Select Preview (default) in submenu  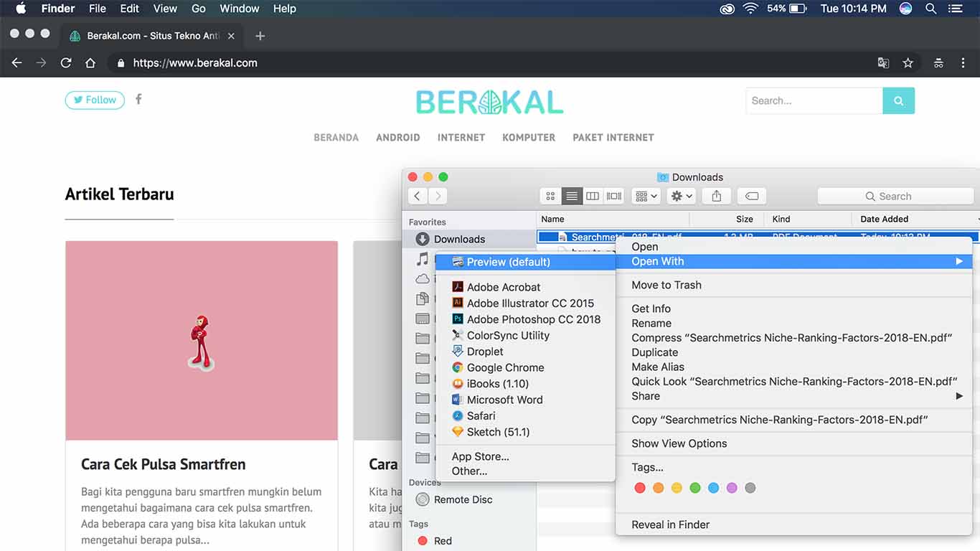click(x=525, y=262)
